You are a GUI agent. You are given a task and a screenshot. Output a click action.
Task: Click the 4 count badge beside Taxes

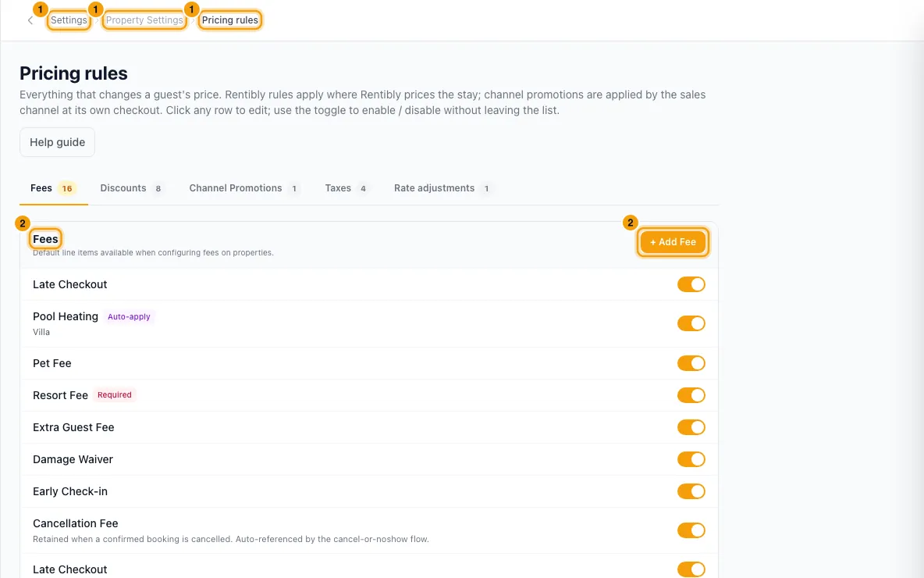(x=363, y=189)
